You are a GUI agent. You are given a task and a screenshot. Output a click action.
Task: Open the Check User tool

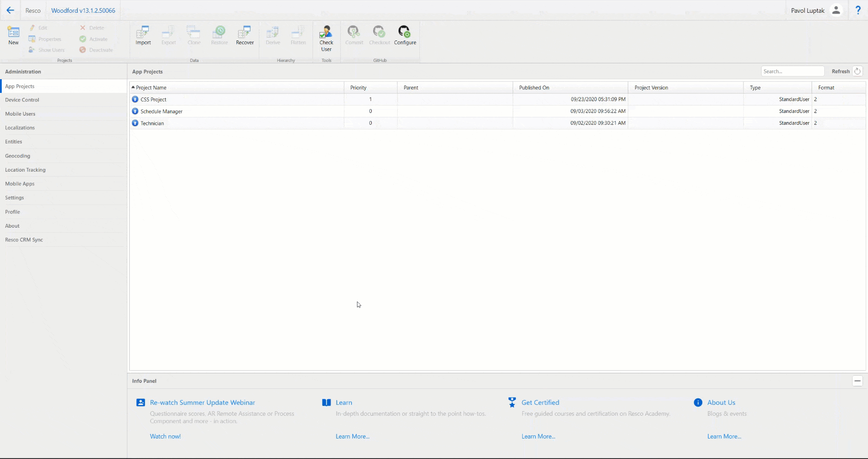click(326, 38)
